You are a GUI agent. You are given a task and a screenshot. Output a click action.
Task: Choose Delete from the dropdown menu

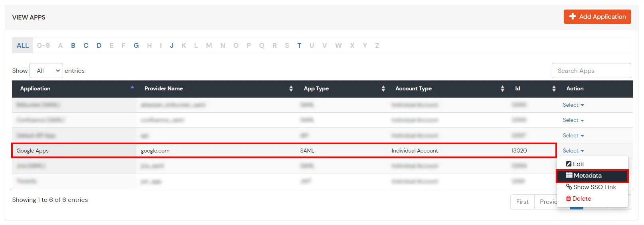coord(593,198)
